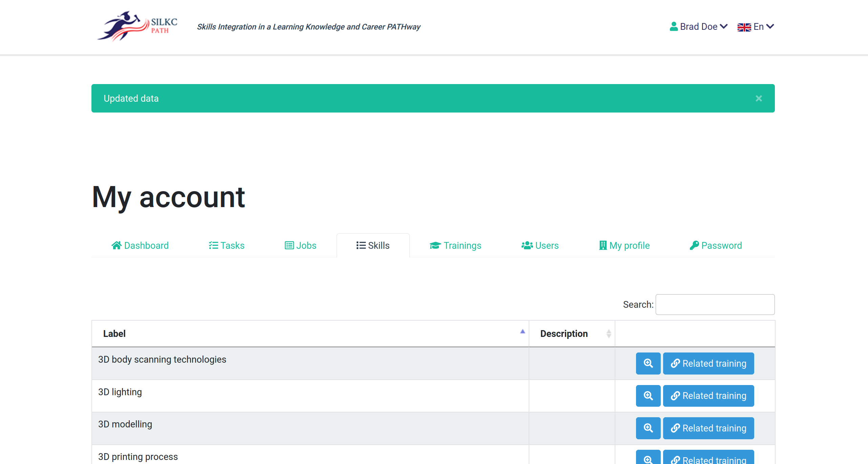Open Related training for 3D body scanning technologies
This screenshot has width=868, height=464.
(x=708, y=363)
